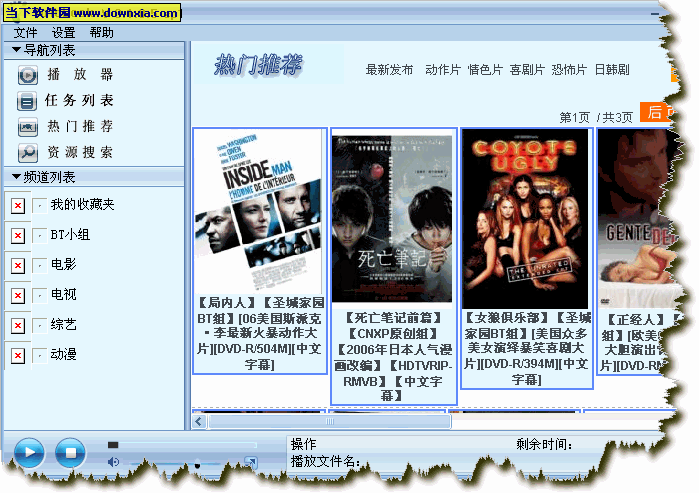This screenshot has height=493, width=699.
Task: Open the 设置 menu
Action: click(x=63, y=33)
